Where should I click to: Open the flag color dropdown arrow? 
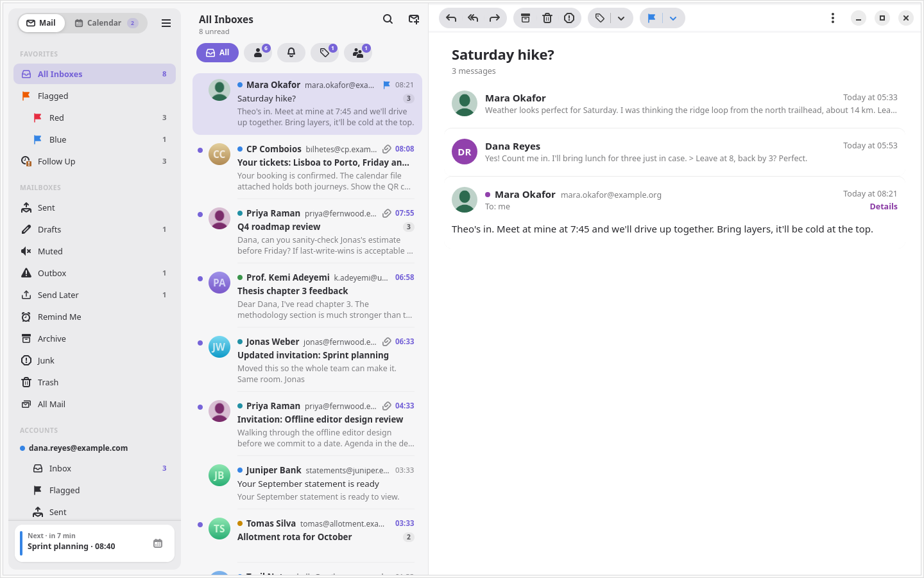[673, 18]
